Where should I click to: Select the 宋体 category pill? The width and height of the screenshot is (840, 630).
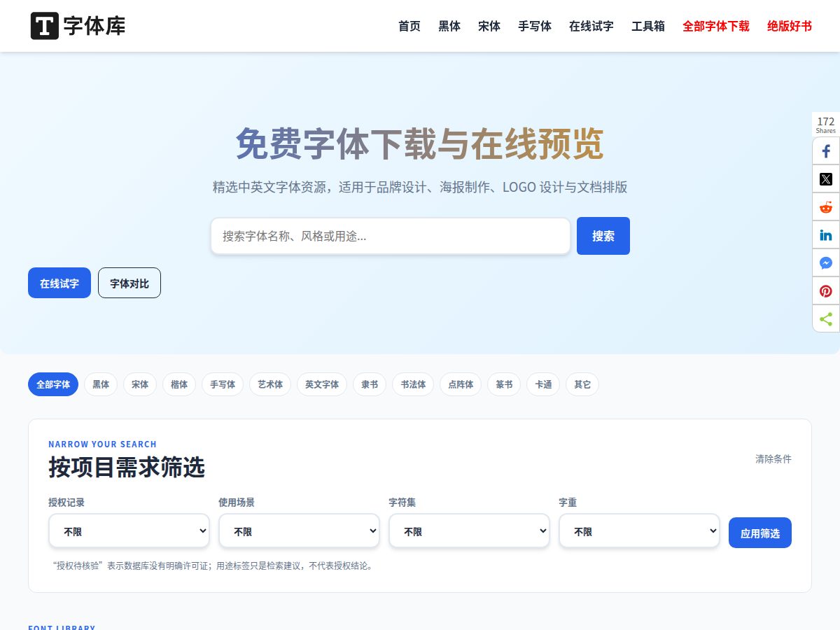click(x=140, y=384)
